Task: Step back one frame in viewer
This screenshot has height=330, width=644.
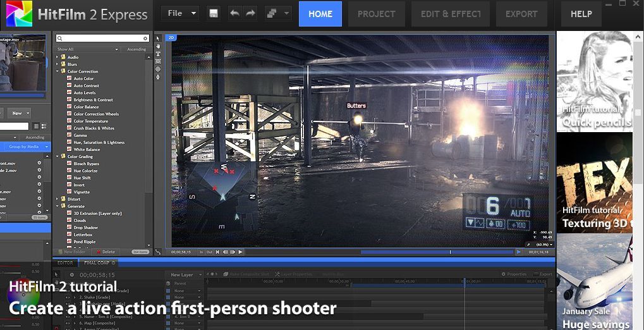Action: [225, 252]
